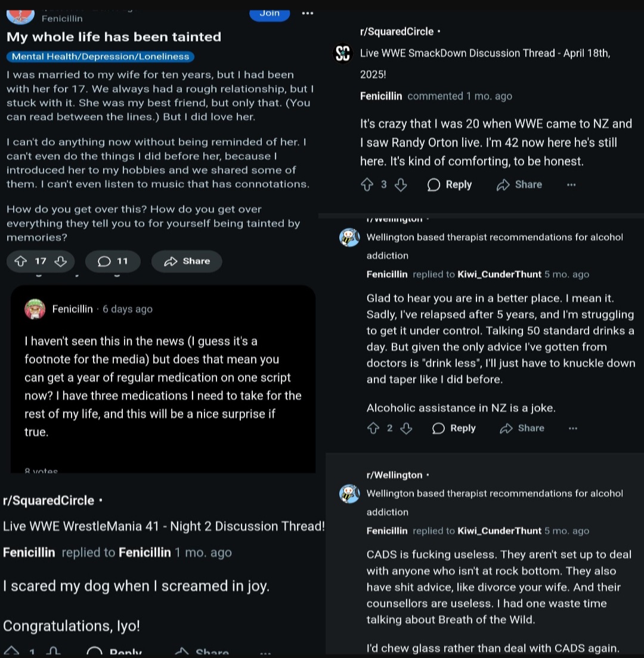Open the 11 comments on tainted post

pyautogui.click(x=113, y=261)
